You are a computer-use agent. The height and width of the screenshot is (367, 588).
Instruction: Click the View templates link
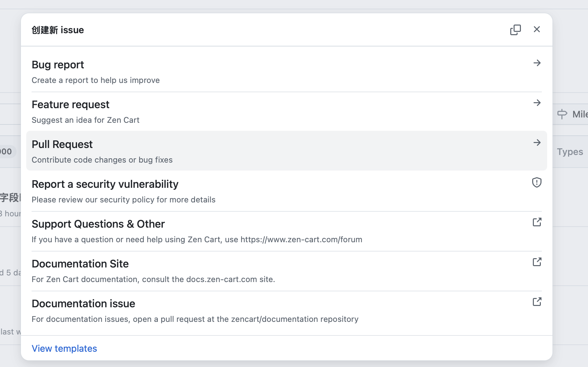pos(64,348)
